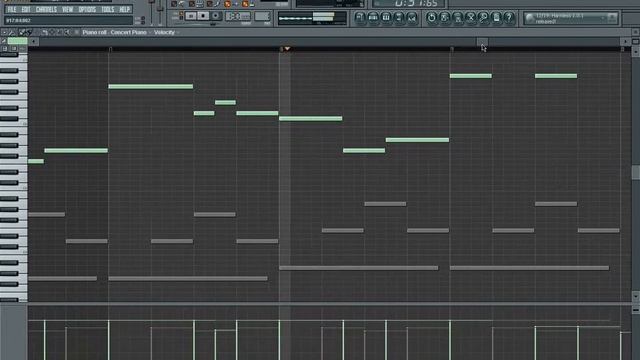Open the piano roll options menu arrow

4,32
